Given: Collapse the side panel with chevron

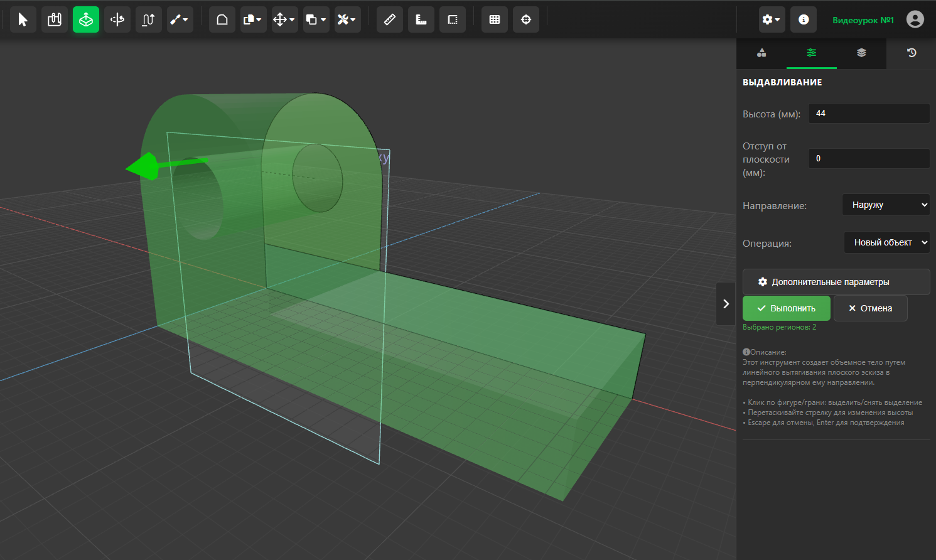Looking at the screenshot, I should [x=726, y=304].
